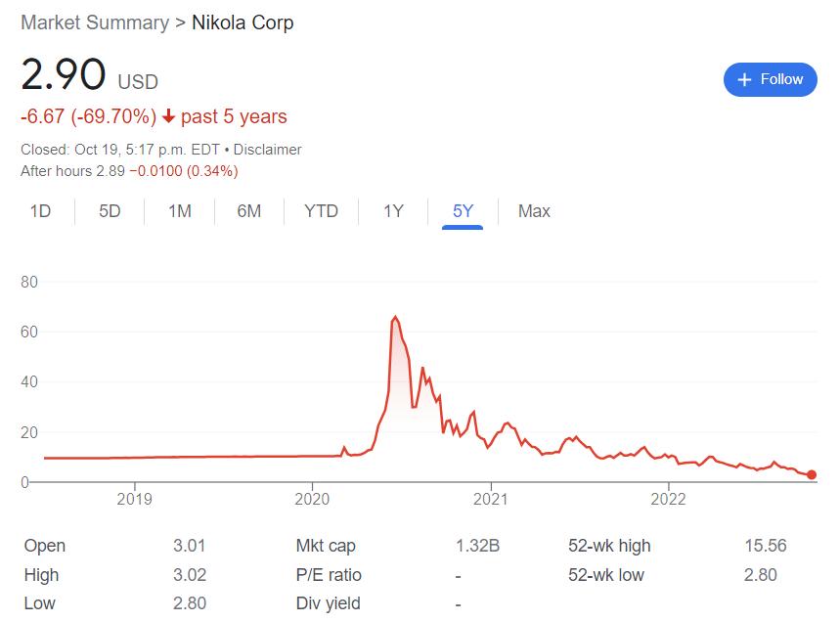Screen dimensions: 840x622
Task: Click the 2020 label on the axis
Action: pos(312,500)
